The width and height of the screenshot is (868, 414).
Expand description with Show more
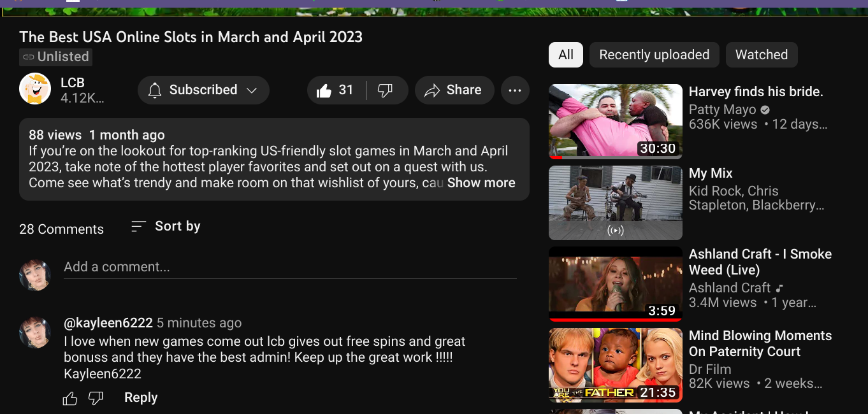point(481,183)
